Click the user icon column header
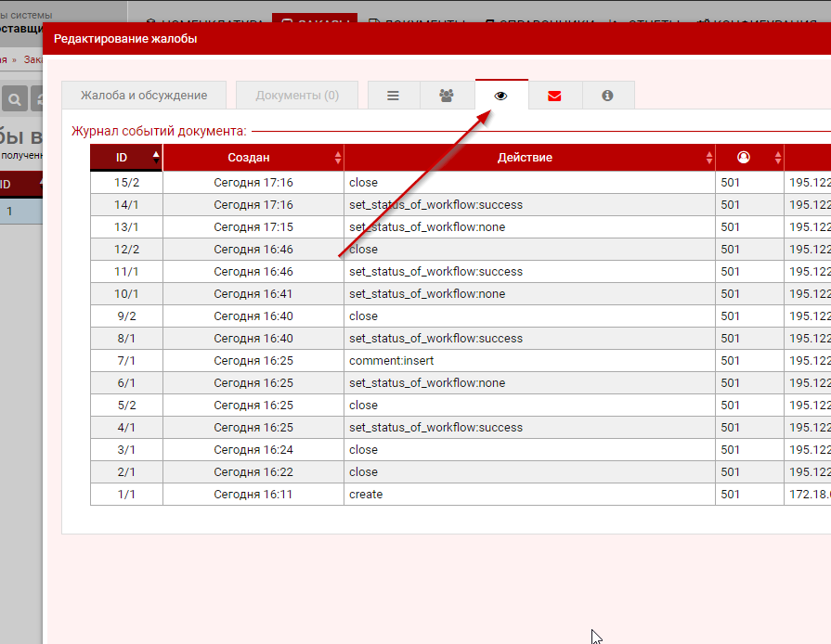Screen dimensions: 831x644 tap(743, 158)
